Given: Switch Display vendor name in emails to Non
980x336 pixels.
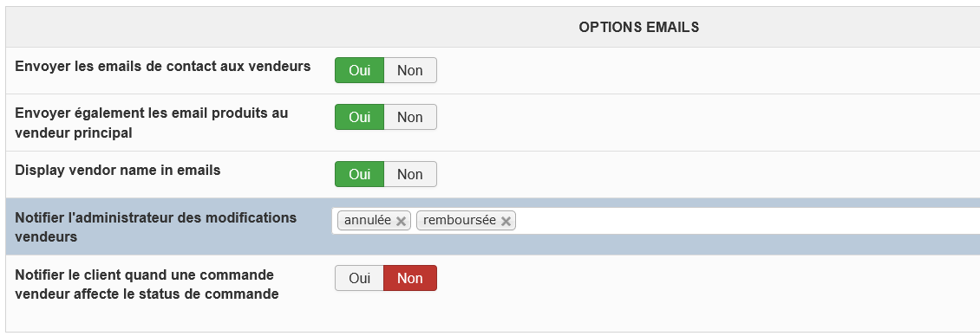Looking at the screenshot, I should point(410,174).
